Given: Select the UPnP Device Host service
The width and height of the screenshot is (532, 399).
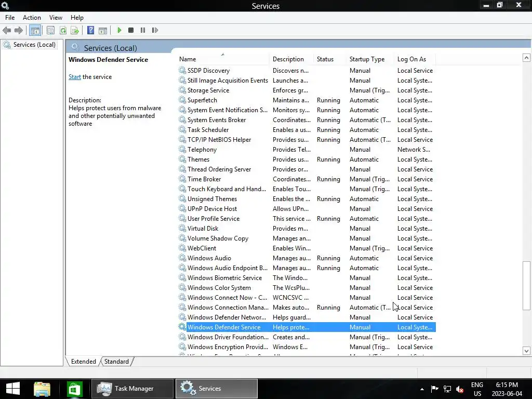Looking at the screenshot, I should point(212,209).
